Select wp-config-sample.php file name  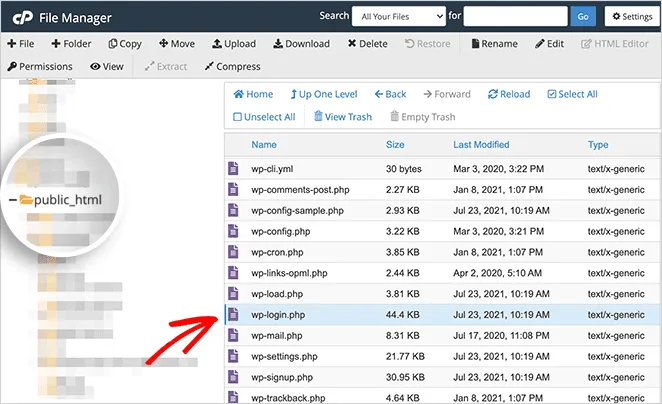click(297, 211)
